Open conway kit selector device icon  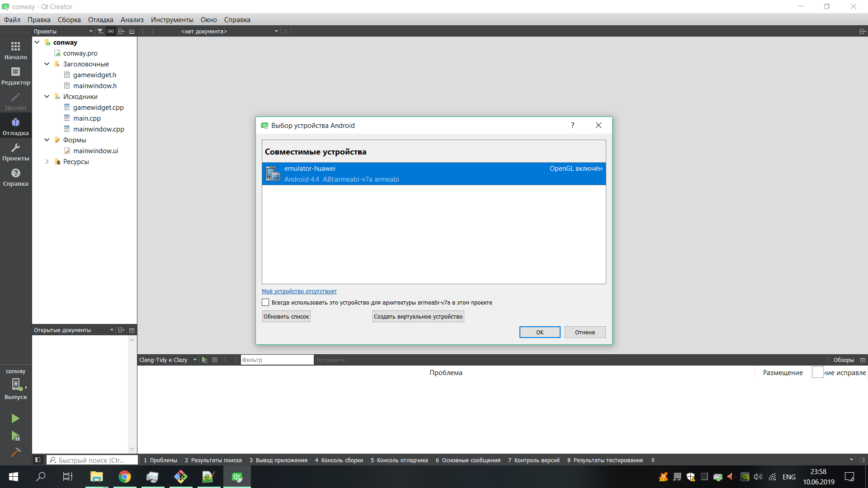(16, 385)
